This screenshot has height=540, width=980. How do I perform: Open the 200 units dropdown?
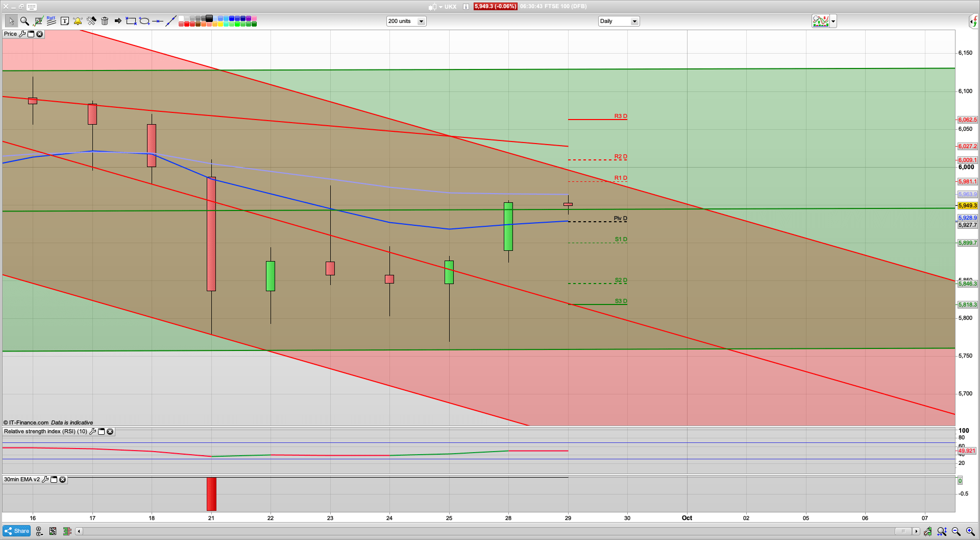point(421,21)
